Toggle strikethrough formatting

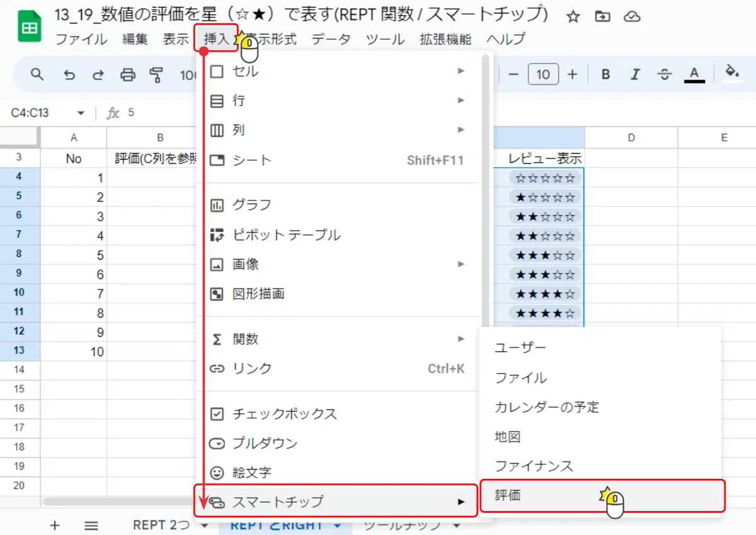[x=664, y=74]
